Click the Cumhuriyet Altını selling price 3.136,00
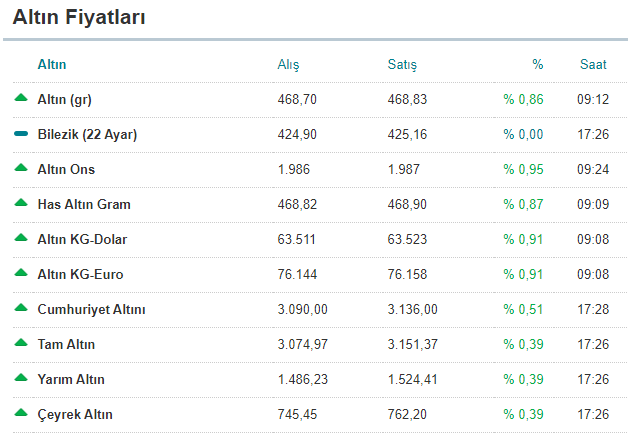The height and width of the screenshot is (444, 628). click(x=413, y=310)
